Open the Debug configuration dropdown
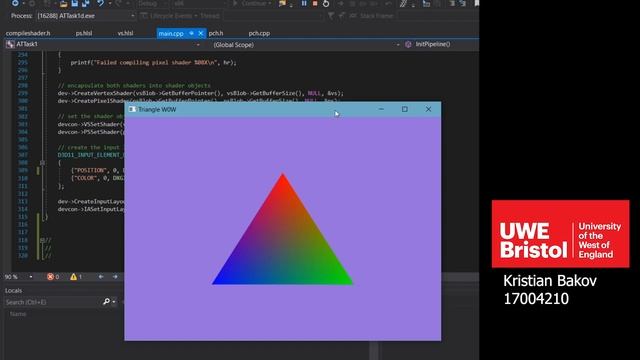The height and width of the screenshot is (360, 640). tap(153, 3)
